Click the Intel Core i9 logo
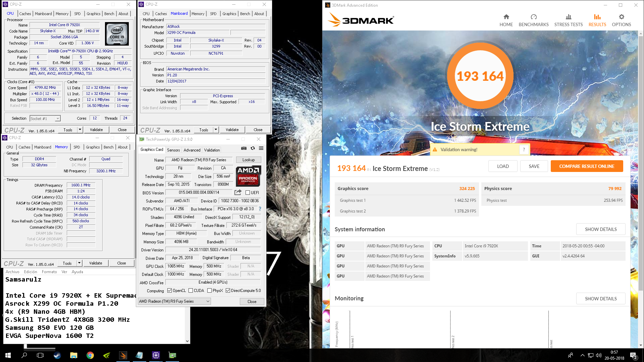The image size is (644, 362). (117, 34)
